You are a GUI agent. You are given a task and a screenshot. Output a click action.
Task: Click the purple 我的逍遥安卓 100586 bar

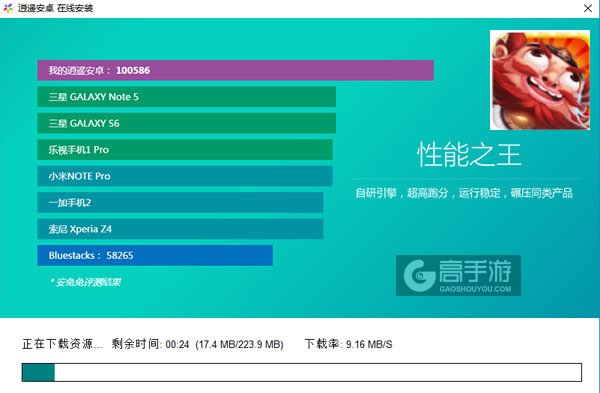pyautogui.click(x=235, y=70)
